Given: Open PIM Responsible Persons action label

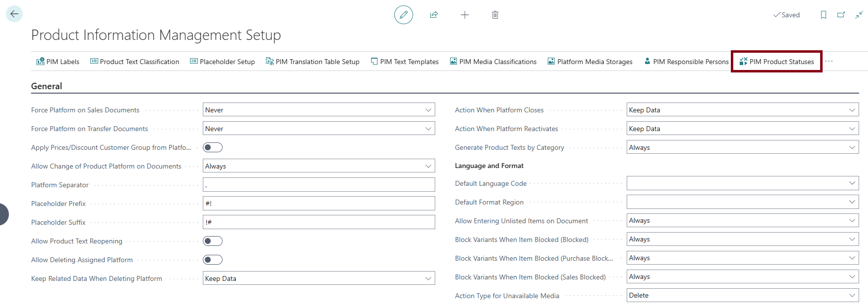Looking at the screenshot, I should tap(691, 62).
